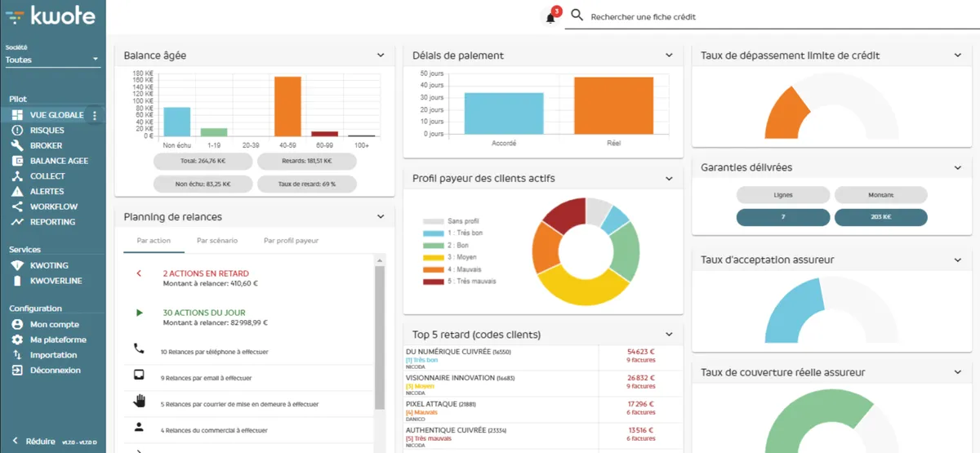Click the Workflow share icon
The width and height of the screenshot is (980, 453).
coord(16,207)
